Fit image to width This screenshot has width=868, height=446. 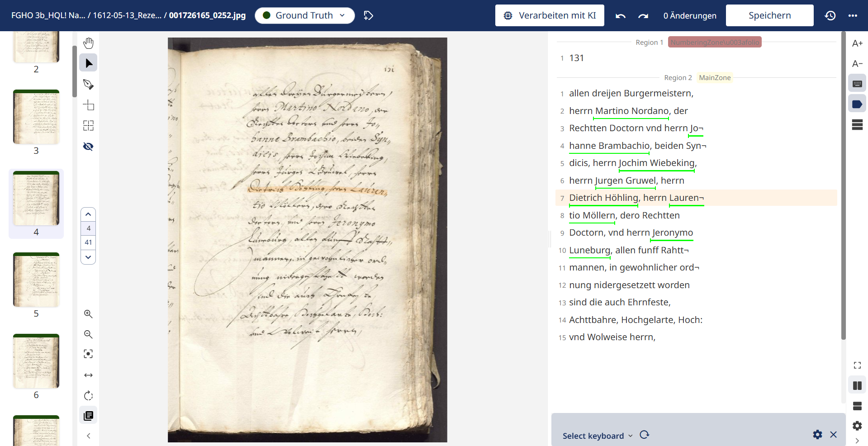click(x=88, y=375)
